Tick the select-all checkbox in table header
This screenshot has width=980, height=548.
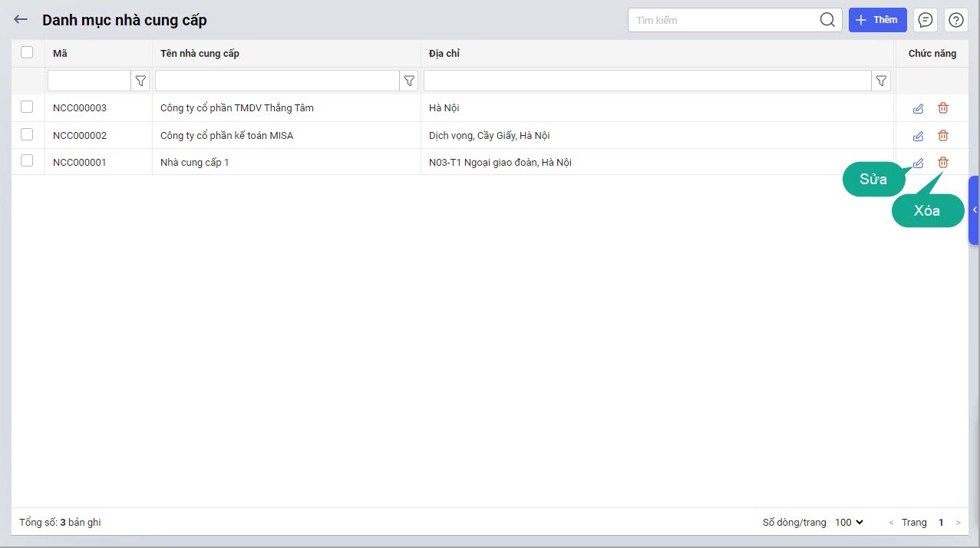(27, 52)
